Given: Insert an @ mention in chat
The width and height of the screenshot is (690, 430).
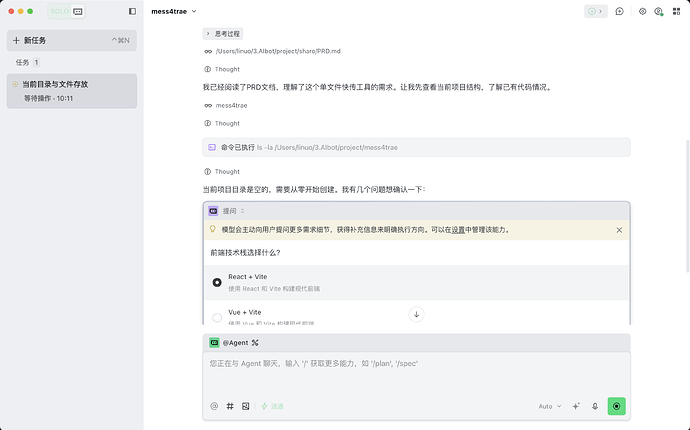Looking at the screenshot, I should coord(214,406).
